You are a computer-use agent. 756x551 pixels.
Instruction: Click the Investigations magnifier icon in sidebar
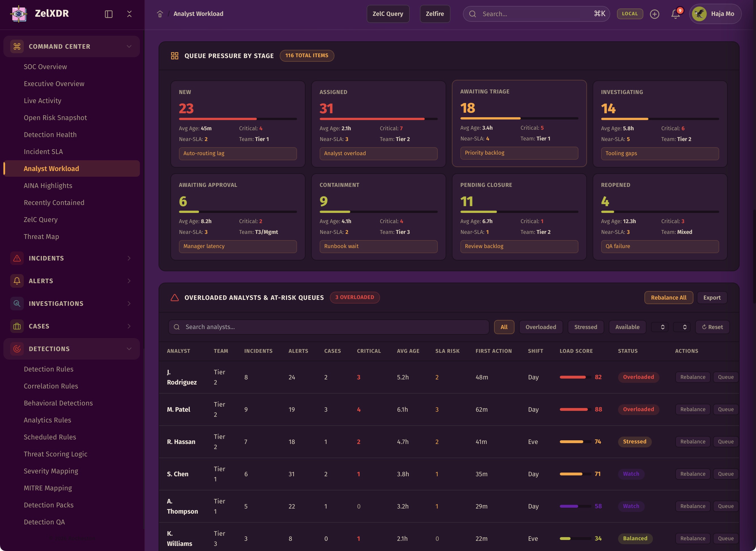coord(17,304)
